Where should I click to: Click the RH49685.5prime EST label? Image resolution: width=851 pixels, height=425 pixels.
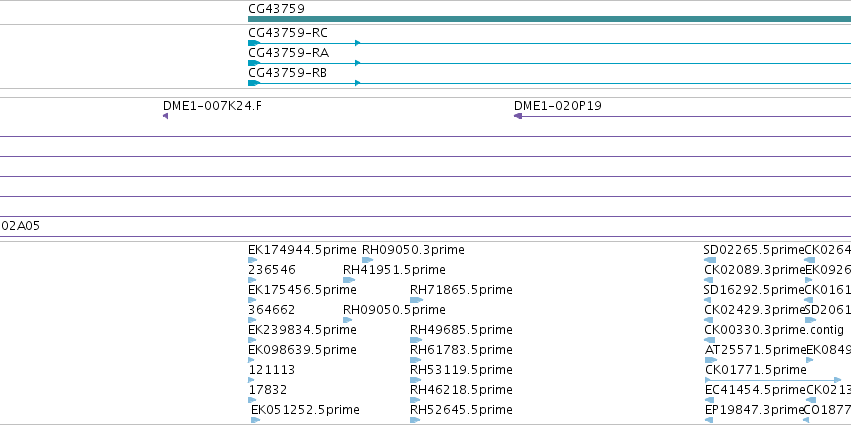(x=461, y=330)
